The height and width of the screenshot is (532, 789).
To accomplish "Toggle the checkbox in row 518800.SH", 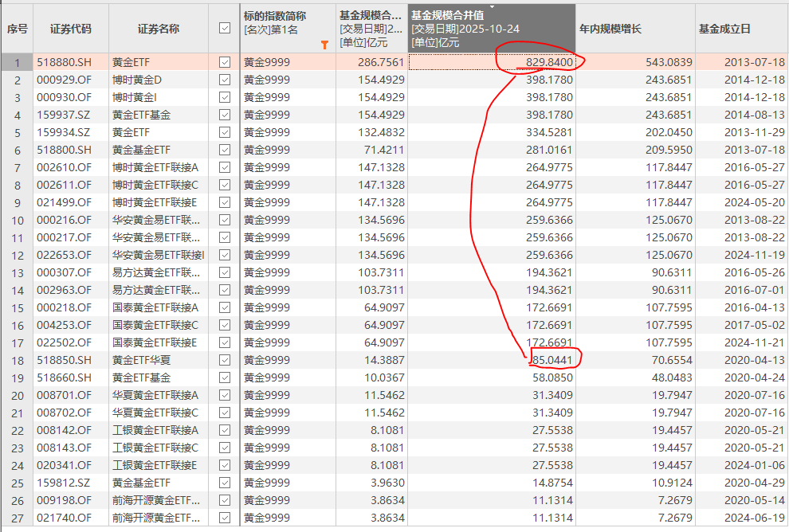I will pyautogui.click(x=225, y=150).
